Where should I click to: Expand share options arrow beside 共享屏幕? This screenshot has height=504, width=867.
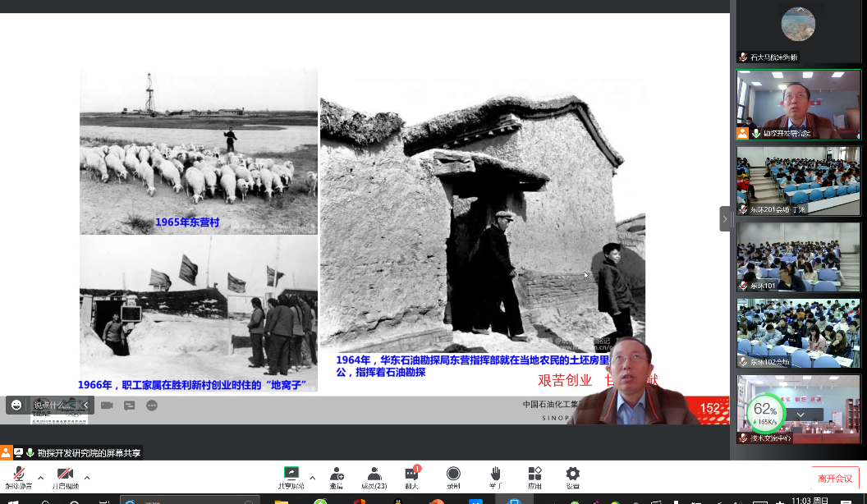[312, 478]
